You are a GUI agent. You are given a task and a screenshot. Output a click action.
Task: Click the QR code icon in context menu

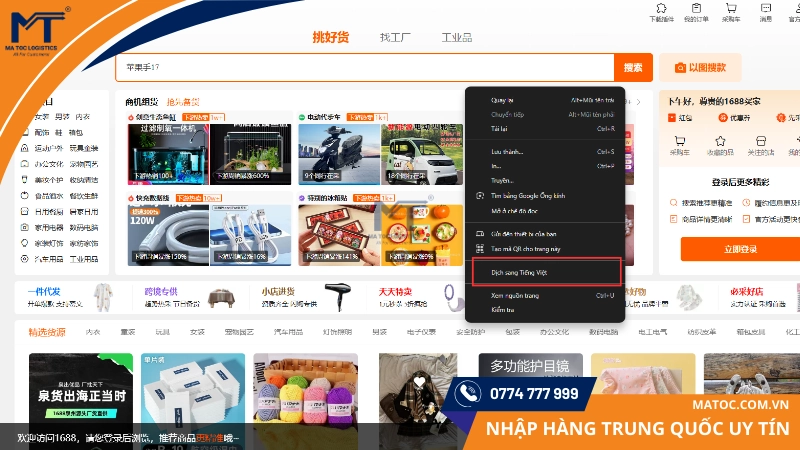coord(480,248)
